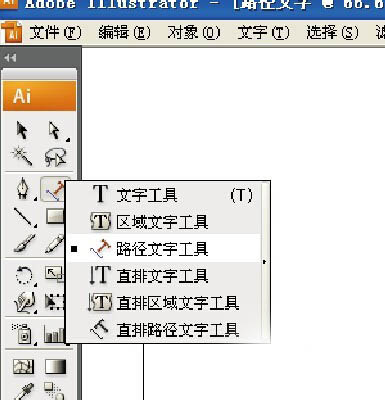The width and height of the screenshot is (385, 400).
Task: Select the Eyedropper tool
Action: pos(24,392)
